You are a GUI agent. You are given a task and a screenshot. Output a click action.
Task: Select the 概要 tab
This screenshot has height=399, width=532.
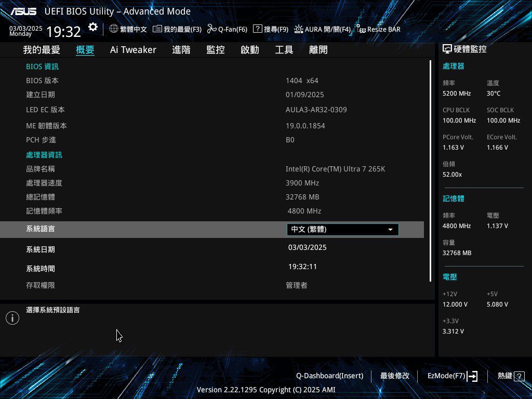[85, 50]
